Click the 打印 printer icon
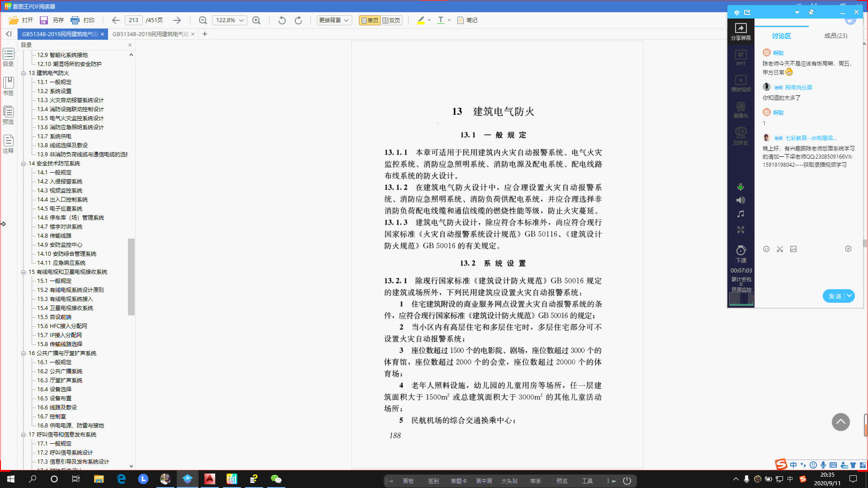Viewport: 868px width, 488px height. (75, 20)
